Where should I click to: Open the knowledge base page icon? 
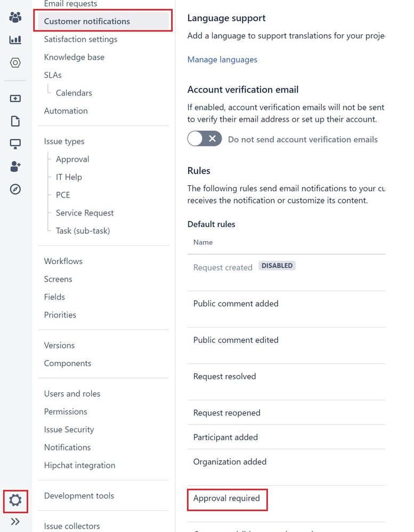[x=15, y=121]
